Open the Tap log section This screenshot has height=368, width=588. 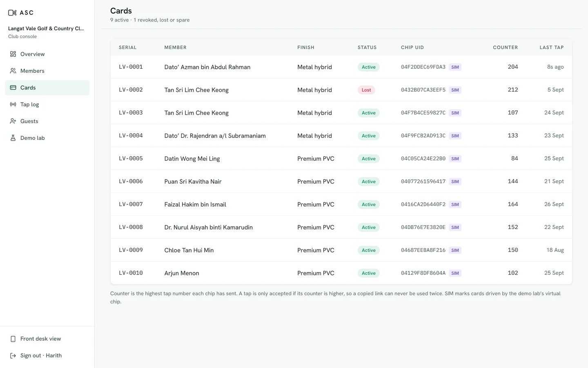[47, 104]
